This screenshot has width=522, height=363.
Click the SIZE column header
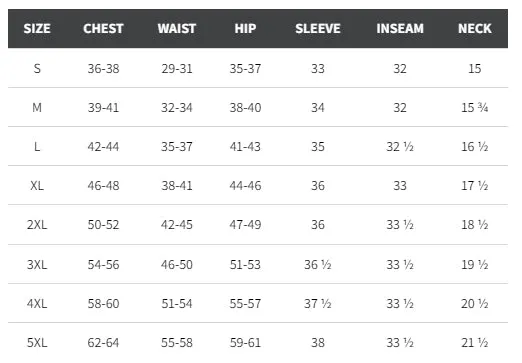(37, 29)
